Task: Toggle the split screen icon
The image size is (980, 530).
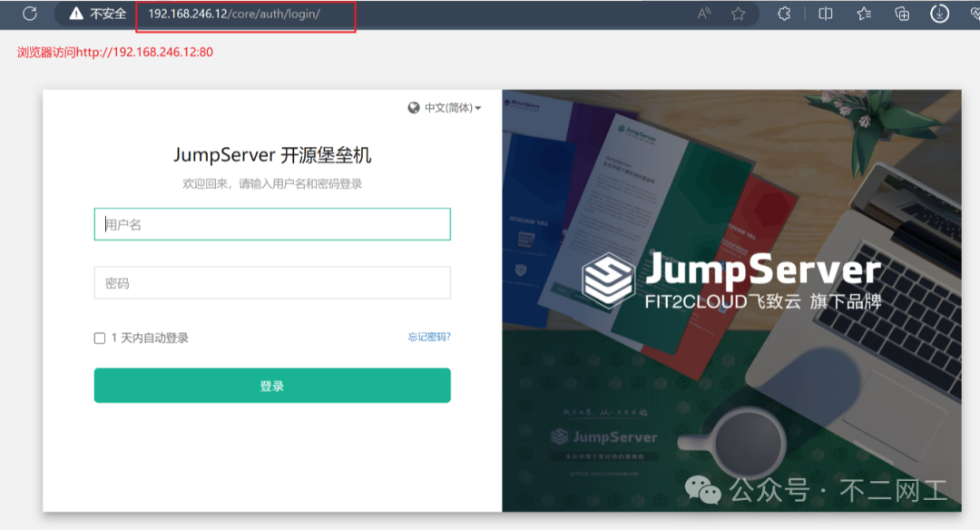Action: click(x=825, y=14)
